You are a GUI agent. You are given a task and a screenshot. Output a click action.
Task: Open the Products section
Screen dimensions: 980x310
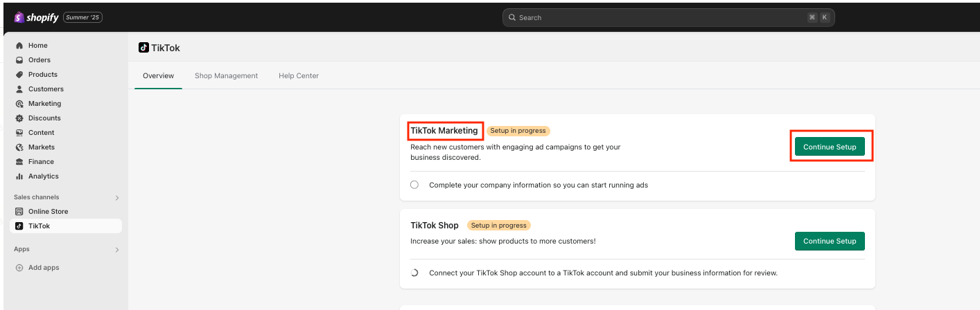[x=43, y=75]
